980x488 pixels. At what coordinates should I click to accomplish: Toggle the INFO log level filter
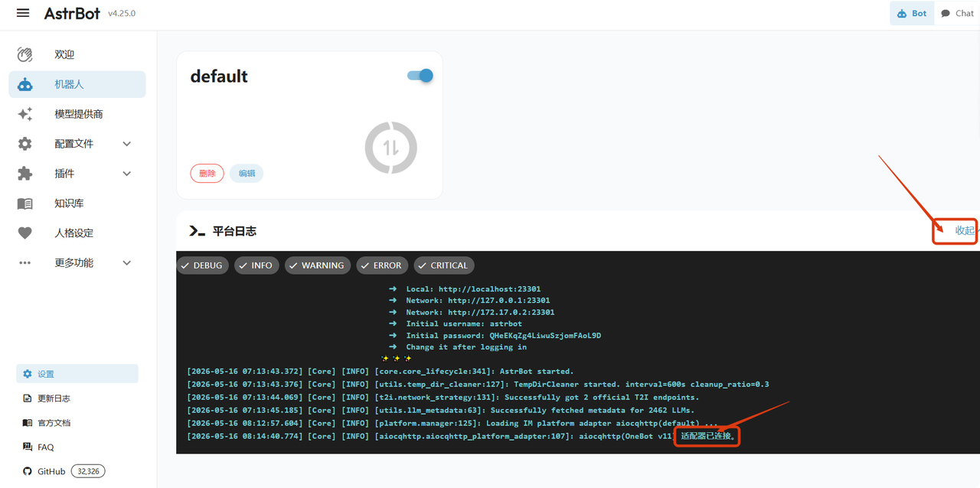tap(256, 265)
